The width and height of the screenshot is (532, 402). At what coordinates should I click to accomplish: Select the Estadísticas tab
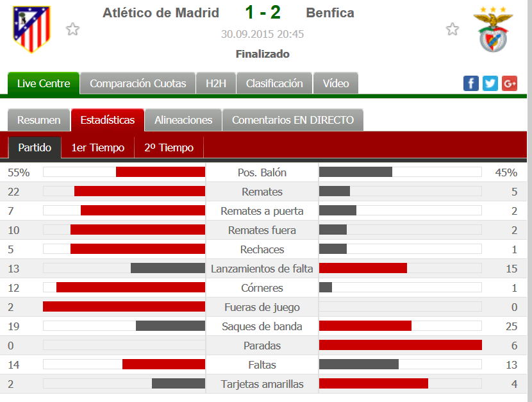coord(108,120)
